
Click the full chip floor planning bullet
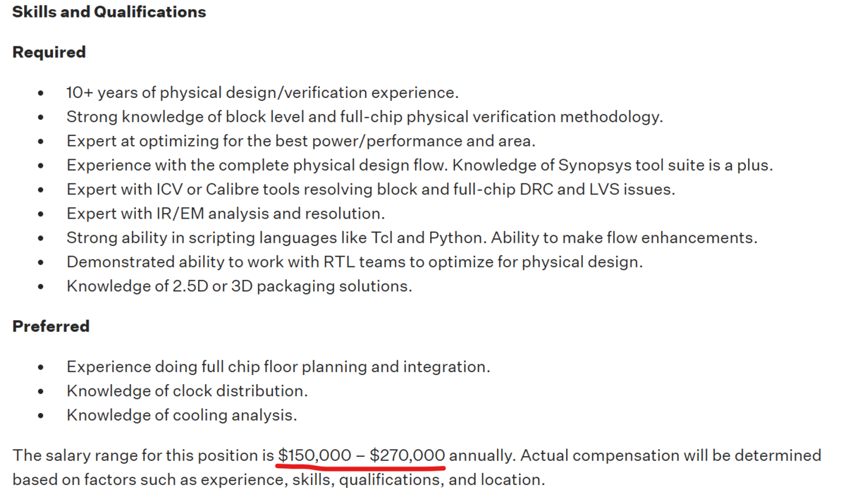point(278,367)
